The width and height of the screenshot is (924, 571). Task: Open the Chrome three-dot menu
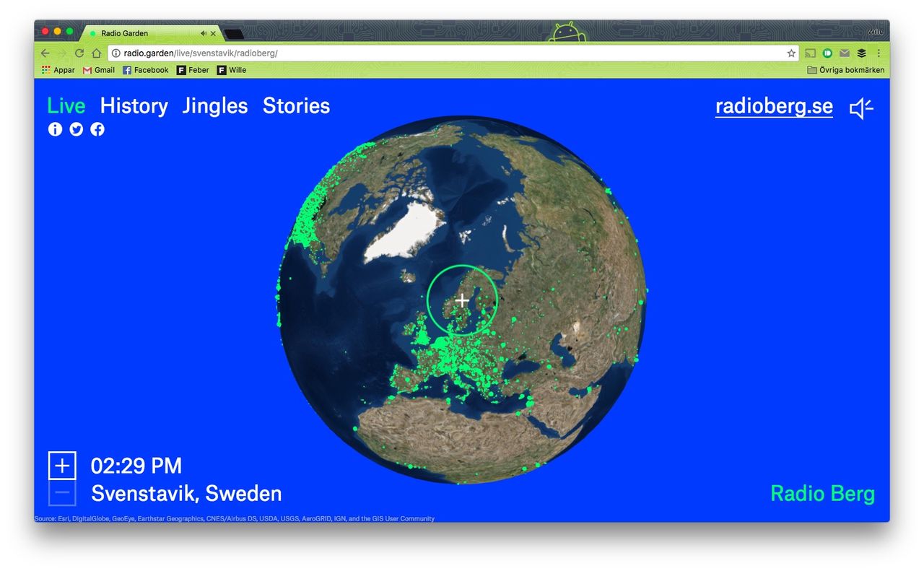coord(879,53)
